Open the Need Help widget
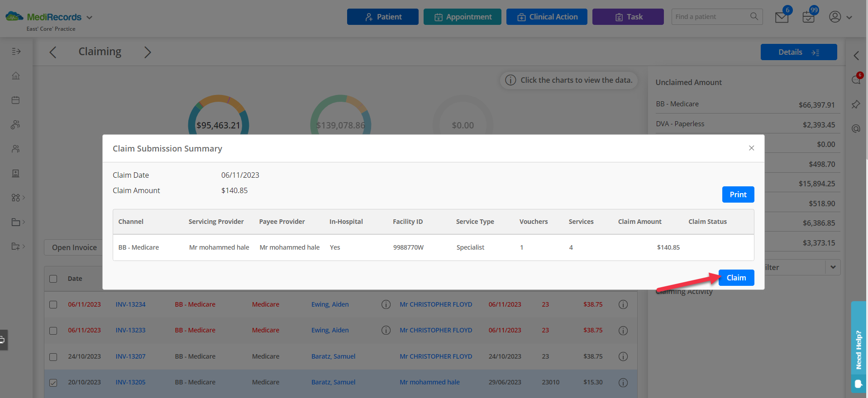 click(858, 347)
